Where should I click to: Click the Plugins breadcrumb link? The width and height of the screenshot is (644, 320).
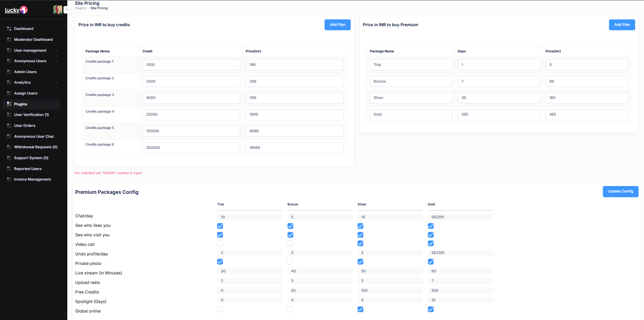coord(80,8)
